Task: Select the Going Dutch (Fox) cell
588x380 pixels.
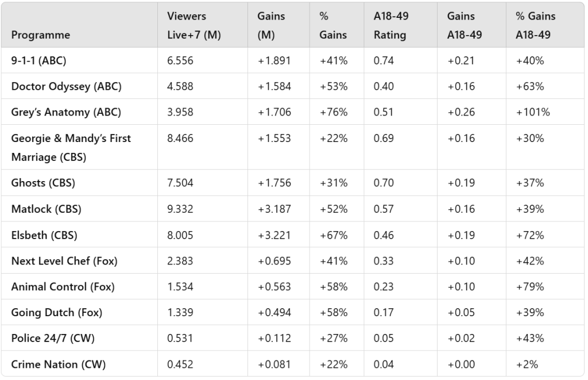Action: point(56,312)
